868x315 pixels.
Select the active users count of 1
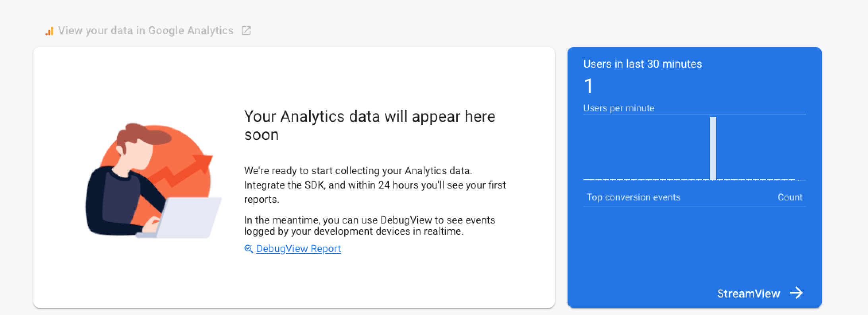point(589,86)
